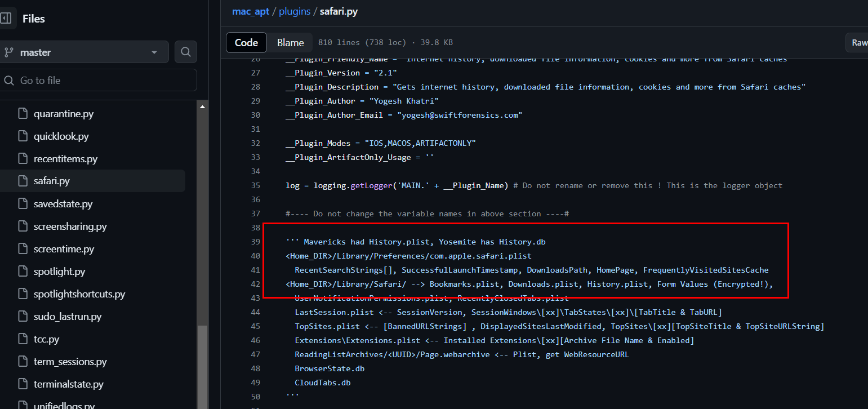This screenshot has width=868, height=409.
Task: Click line number 35 in the code
Action: tap(255, 185)
